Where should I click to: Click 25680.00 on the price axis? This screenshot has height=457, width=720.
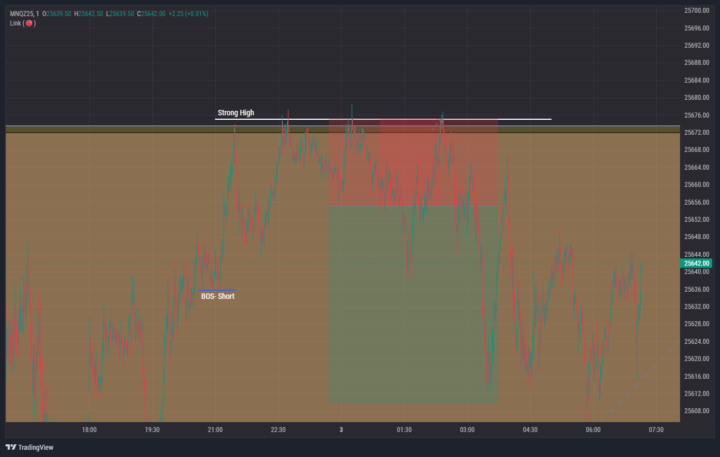click(x=697, y=97)
